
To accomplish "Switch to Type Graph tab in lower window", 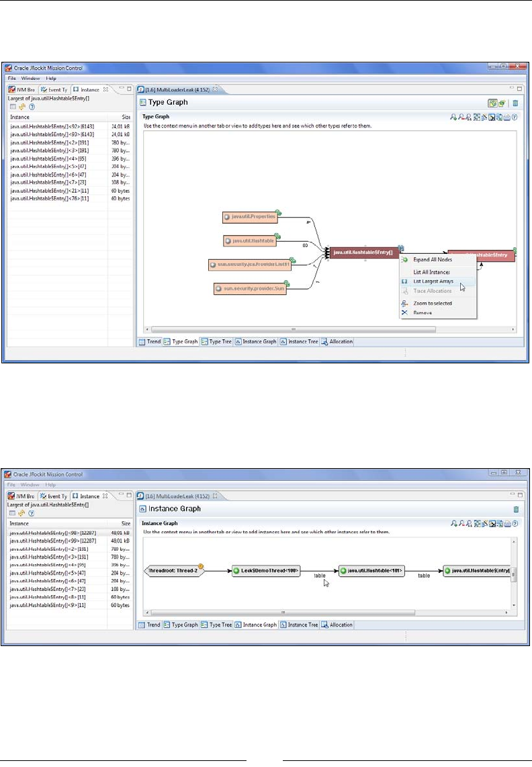I will point(181,625).
